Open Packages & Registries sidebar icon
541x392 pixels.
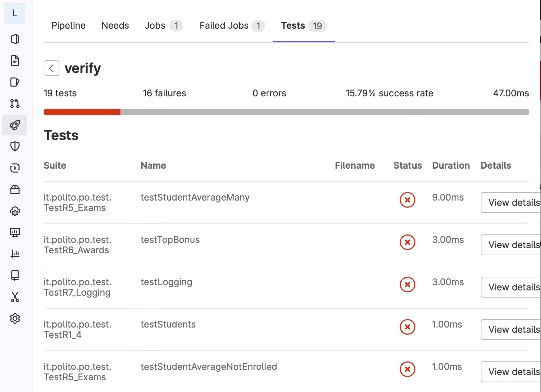[15, 189]
